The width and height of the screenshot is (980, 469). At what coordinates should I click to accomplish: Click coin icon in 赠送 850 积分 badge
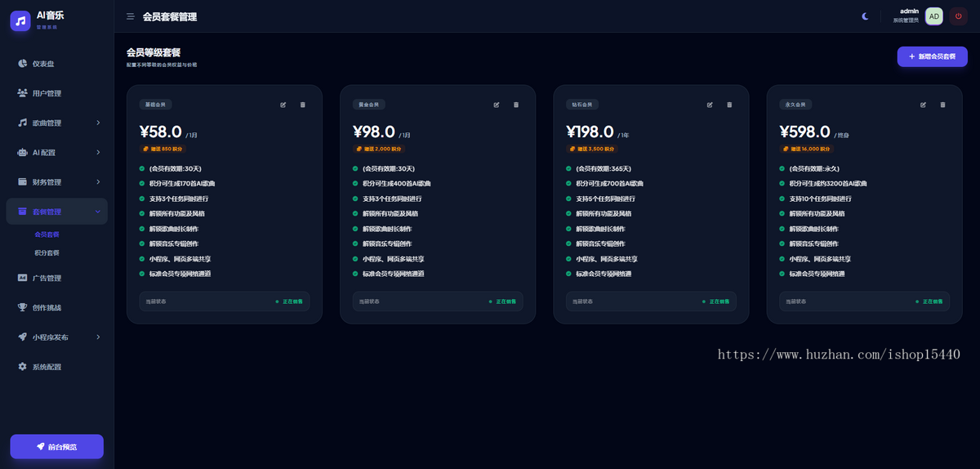pyautogui.click(x=147, y=149)
